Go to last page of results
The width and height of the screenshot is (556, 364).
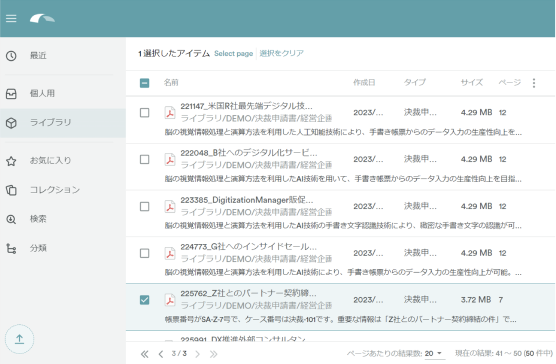pos(213,354)
